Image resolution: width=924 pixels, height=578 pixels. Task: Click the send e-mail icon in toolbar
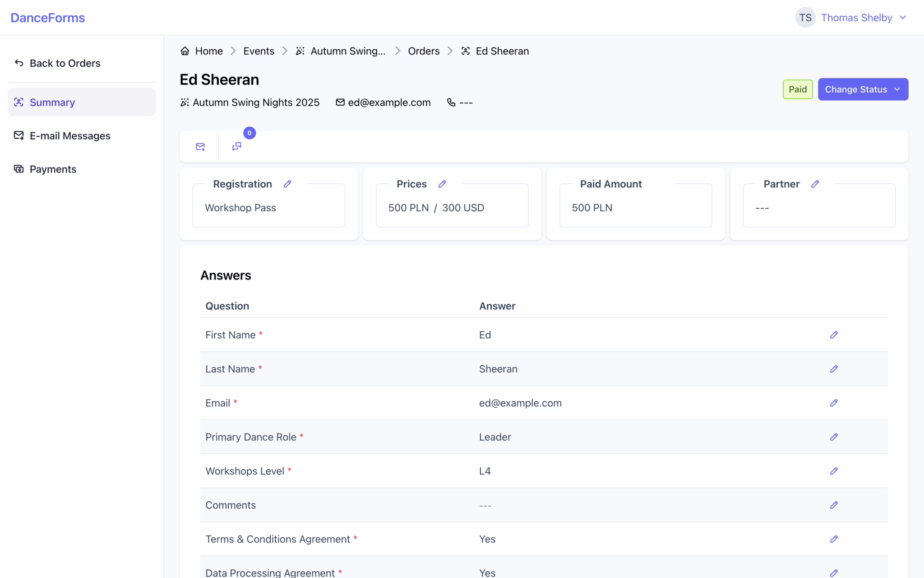200,147
